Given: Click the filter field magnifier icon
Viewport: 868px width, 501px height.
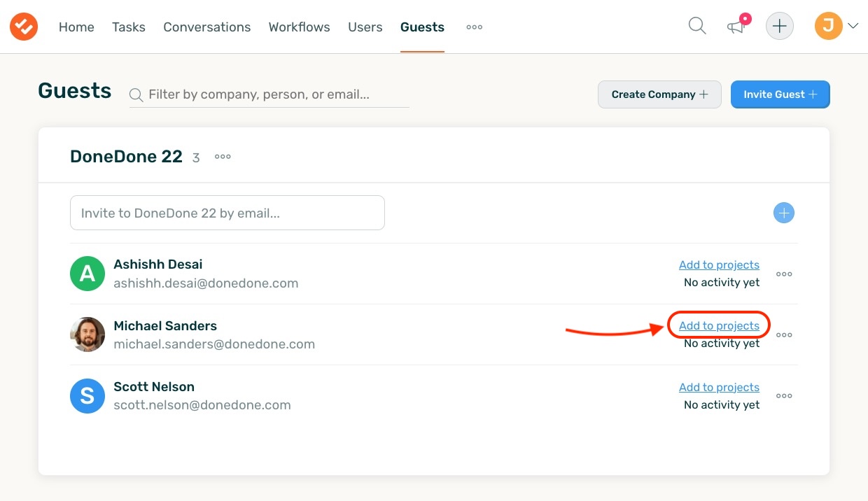Looking at the screenshot, I should 136,94.
